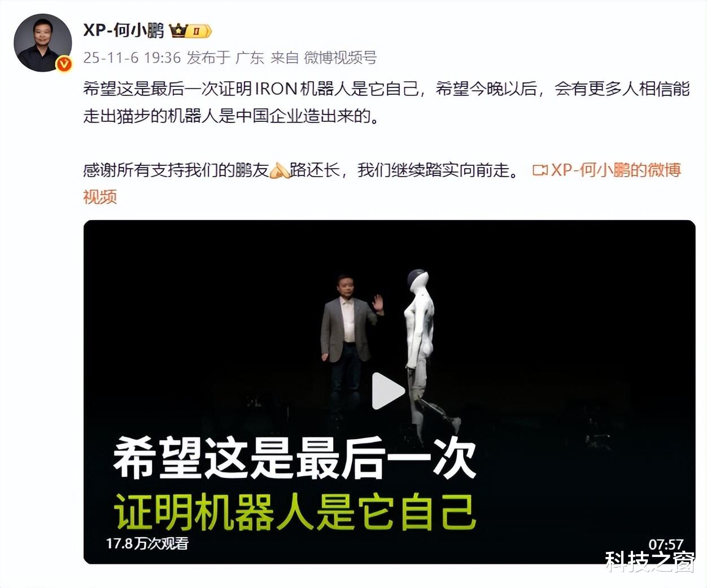Open the XP-何小鹏 profile avatar
The width and height of the screenshot is (707, 588).
pyautogui.click(x=43, y=42)
